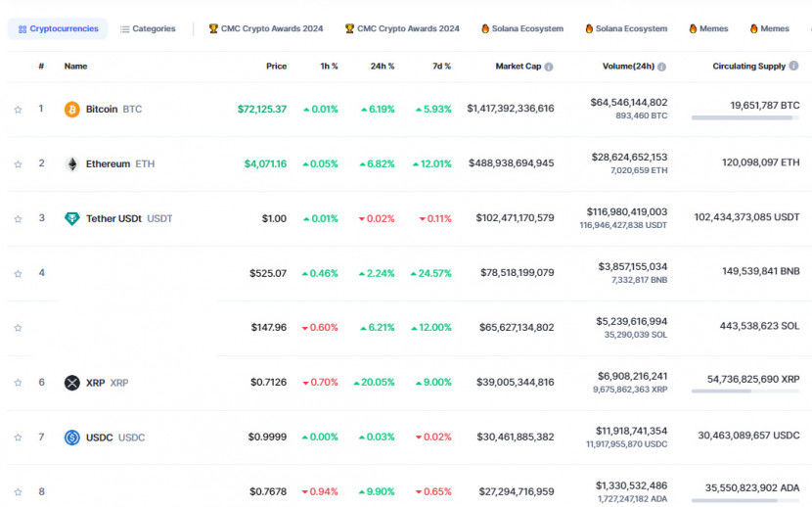The height and width of the screenshot is (507, 812).
Task: Star USDC in the watchlist
Action: click(x=19, y=438)
